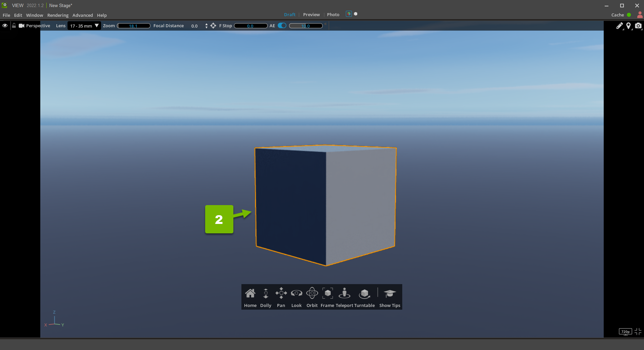Image resolution: width=644 pixels, height=350 pixels.
Task: Click the user account icon
Action: point(640,15)
